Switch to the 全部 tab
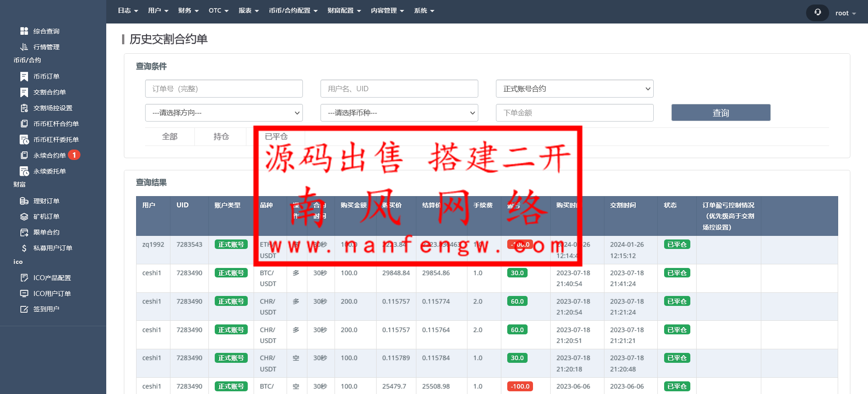Image resolution: width=868 pixels, height=394 pixels. tap(170, 136)
